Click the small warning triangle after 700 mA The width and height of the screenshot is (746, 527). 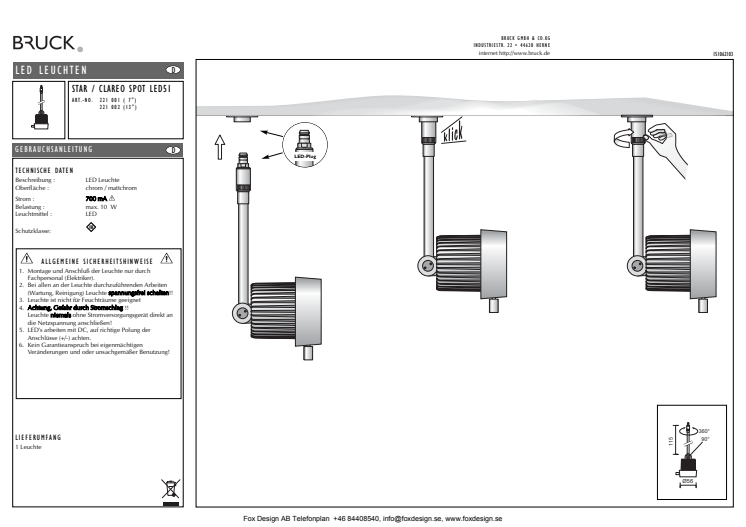click(112, 198)
